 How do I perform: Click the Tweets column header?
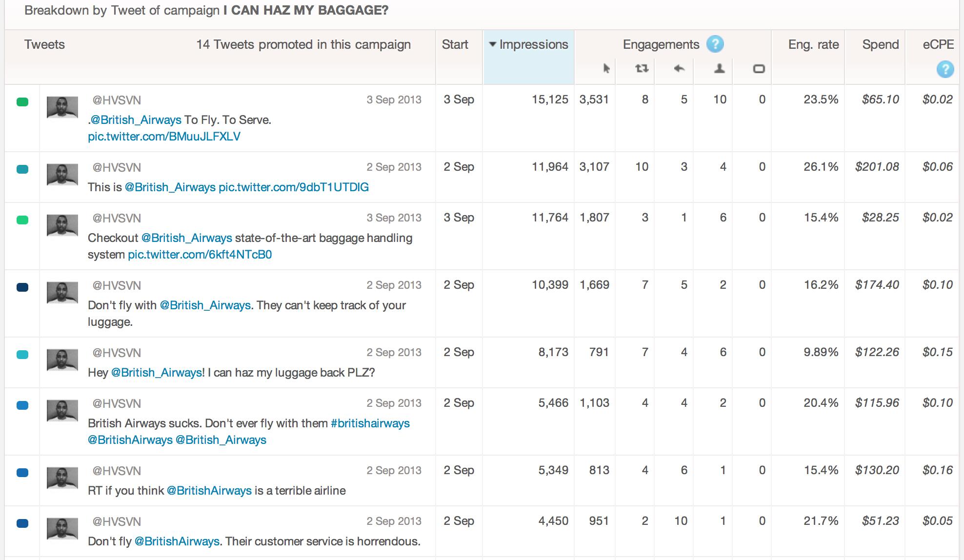[44, 44]
